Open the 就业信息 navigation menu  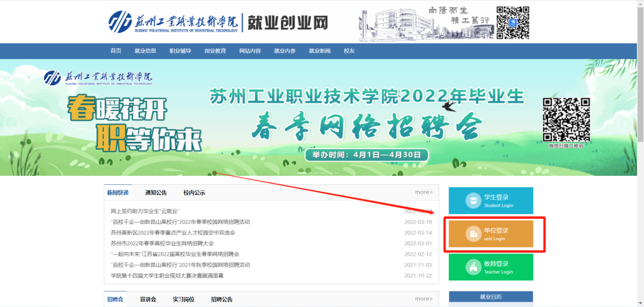point(145,51)
